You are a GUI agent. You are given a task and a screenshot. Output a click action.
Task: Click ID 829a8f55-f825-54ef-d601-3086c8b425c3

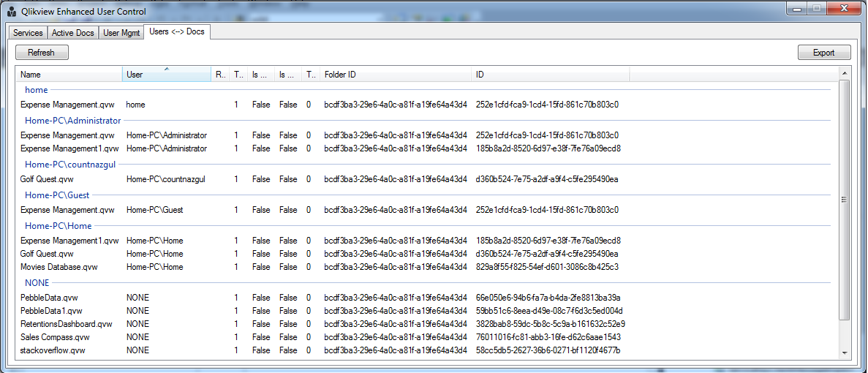coord(547,267)
